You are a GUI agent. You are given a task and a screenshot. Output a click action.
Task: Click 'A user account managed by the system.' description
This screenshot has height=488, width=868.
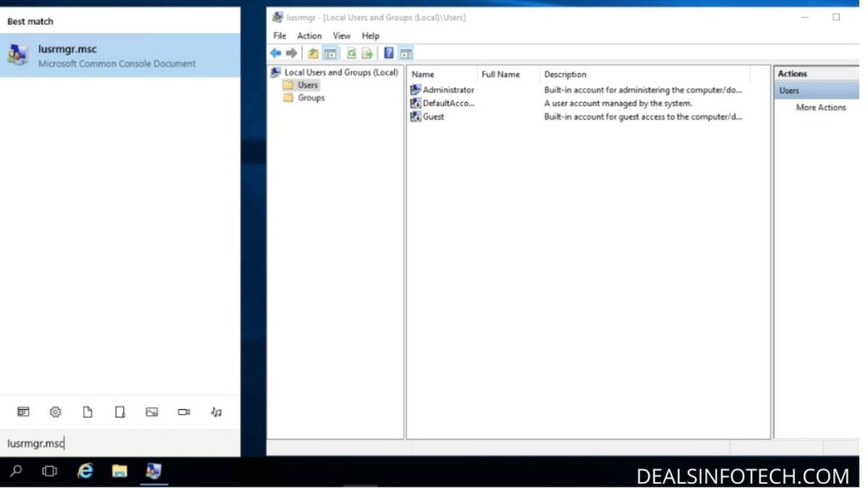pyautogui.click(x=618, y=103)
